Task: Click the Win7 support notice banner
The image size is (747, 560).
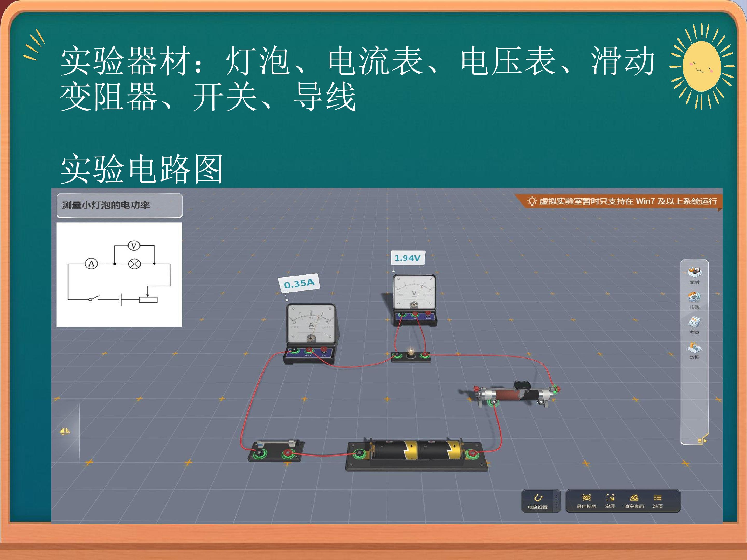Action: pos(619,201)
